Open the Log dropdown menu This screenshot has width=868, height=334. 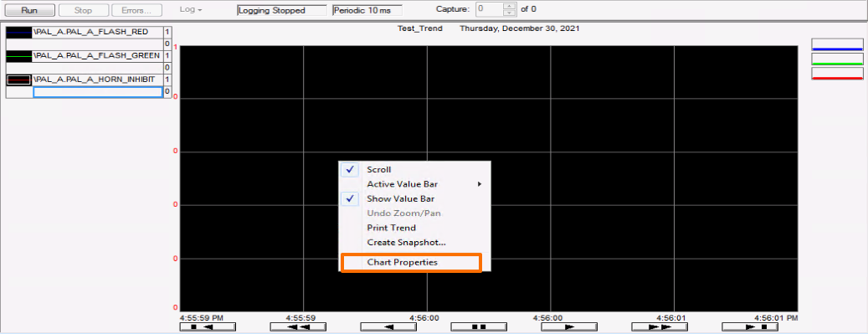tap(191, 10)
